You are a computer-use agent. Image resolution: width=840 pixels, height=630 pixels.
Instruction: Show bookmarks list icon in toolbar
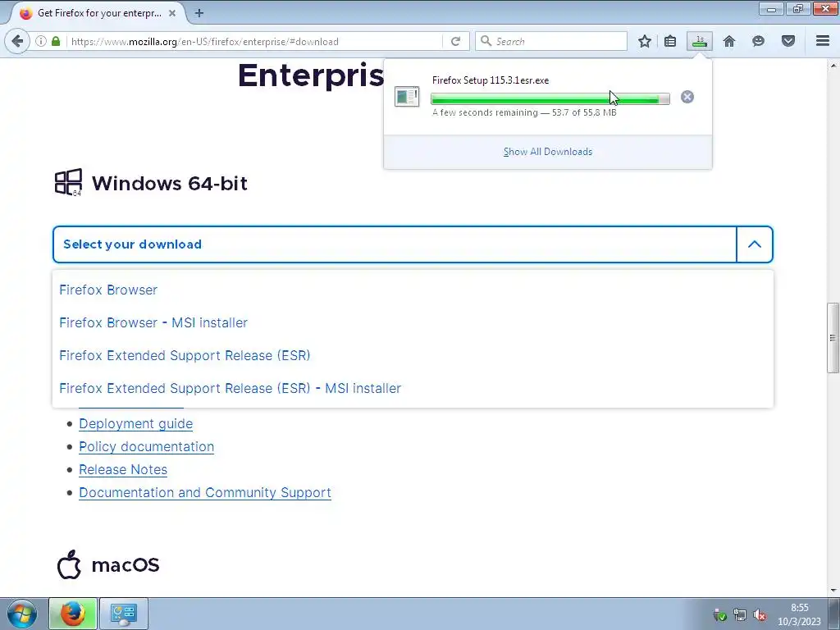[x=670, y=41]
